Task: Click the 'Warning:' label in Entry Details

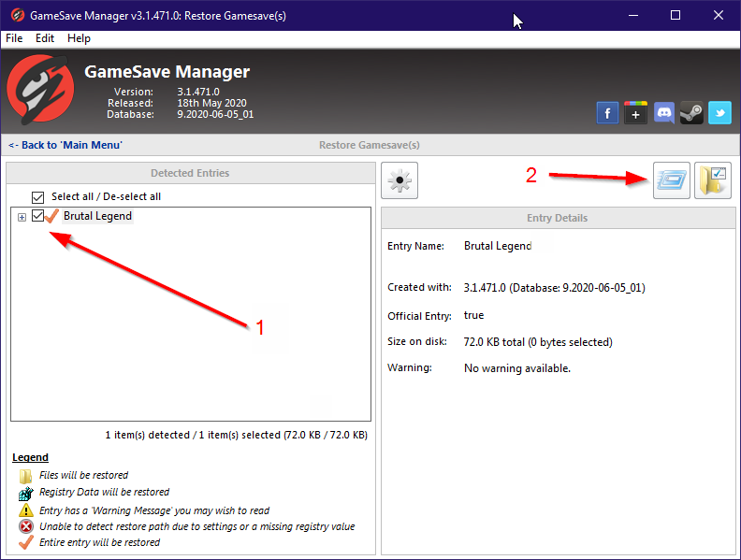Action: pyautogui.click(x=409, y=367)
